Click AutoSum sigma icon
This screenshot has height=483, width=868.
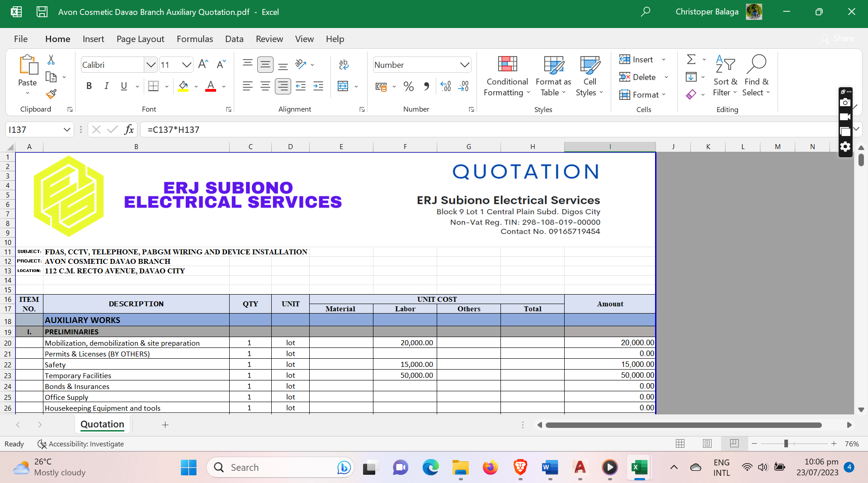coord(691,60)
